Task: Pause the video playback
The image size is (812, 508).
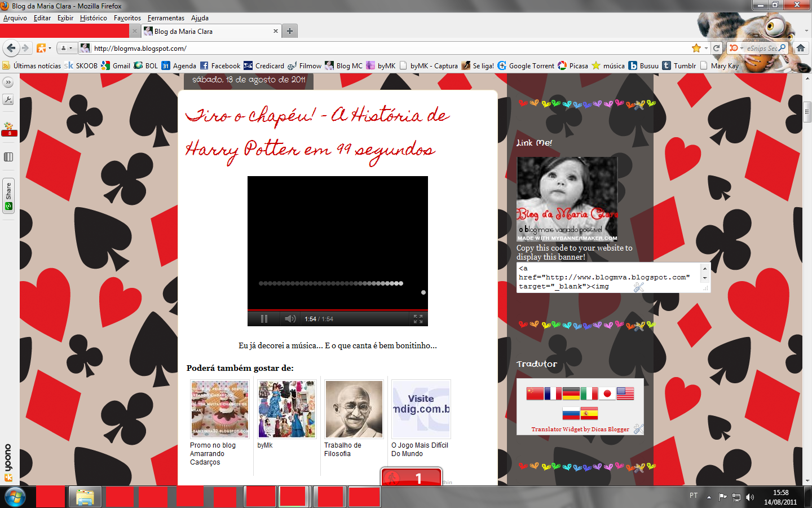Action: (264, 319)
